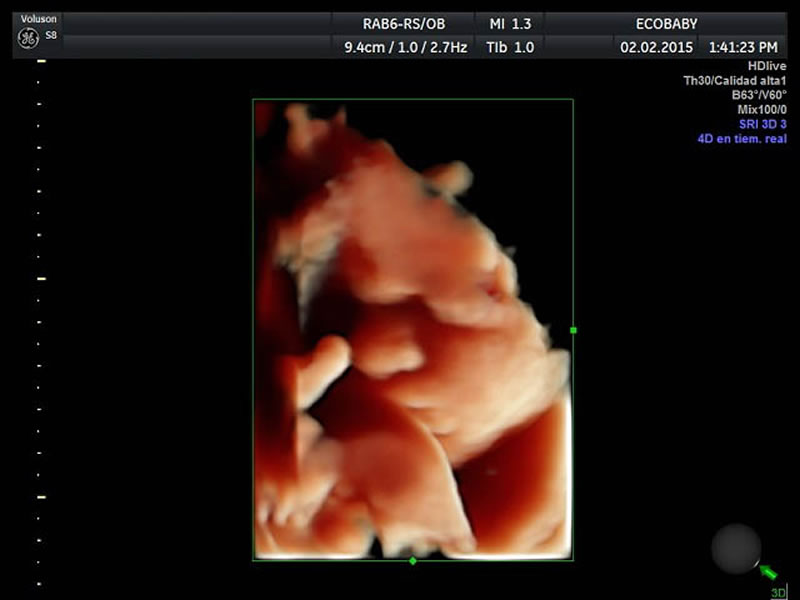The width and height of the screenshot is (800, 600).
Task: Click the Voluson S8 label
Action: (40, 19)
